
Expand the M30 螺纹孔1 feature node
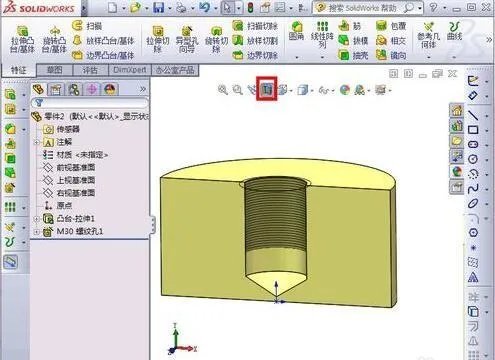(x=37, y=232)
